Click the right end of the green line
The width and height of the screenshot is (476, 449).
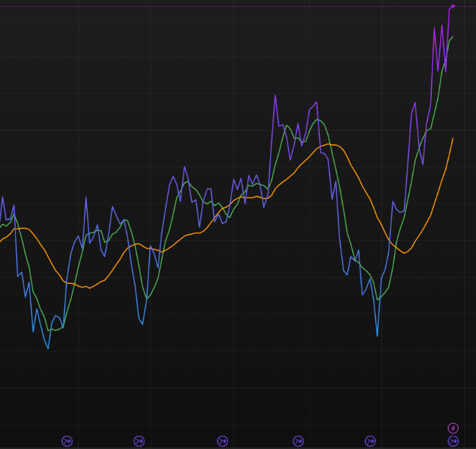click(453, 37)
